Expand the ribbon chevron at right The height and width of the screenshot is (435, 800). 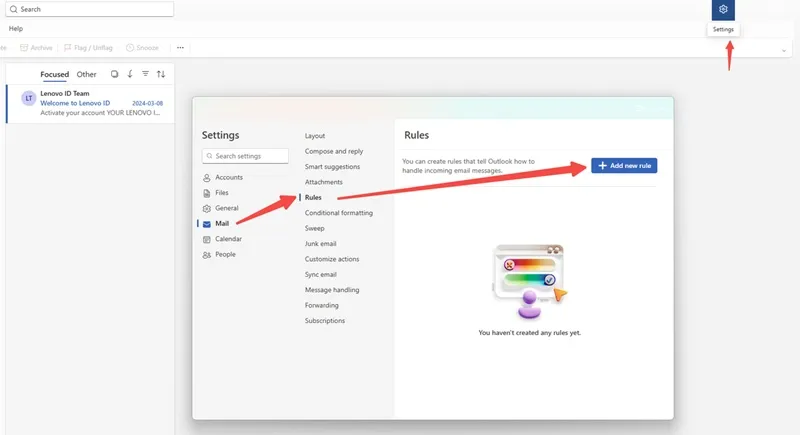tap(784, 50)
